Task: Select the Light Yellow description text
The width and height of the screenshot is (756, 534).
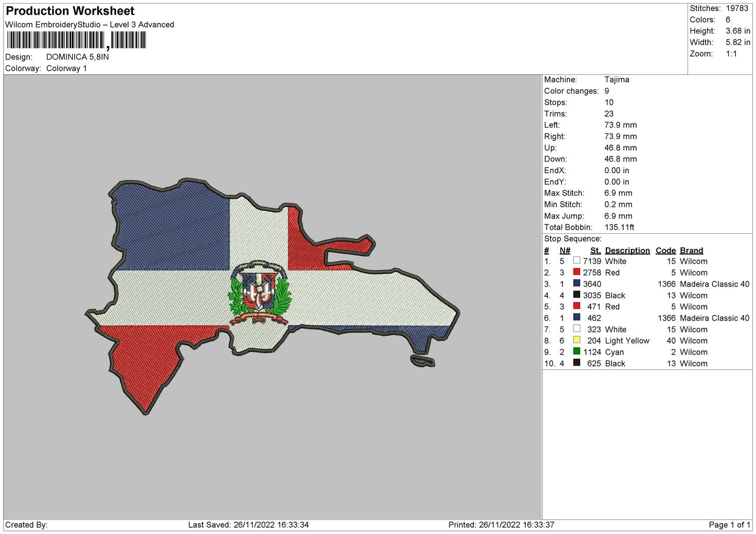Action: (x=627, y=341)
